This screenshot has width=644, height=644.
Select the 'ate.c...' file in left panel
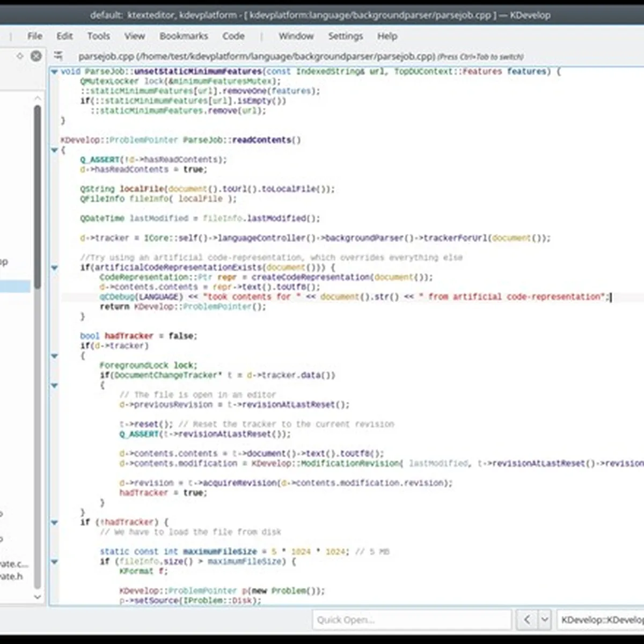[14, 563]
